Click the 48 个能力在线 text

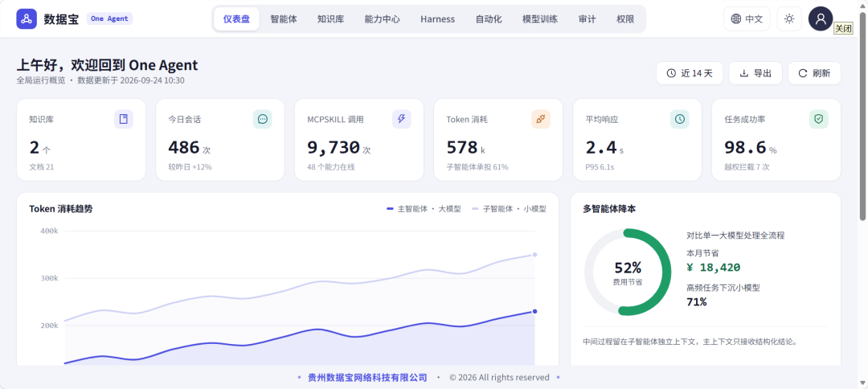(x=330, y=166)
